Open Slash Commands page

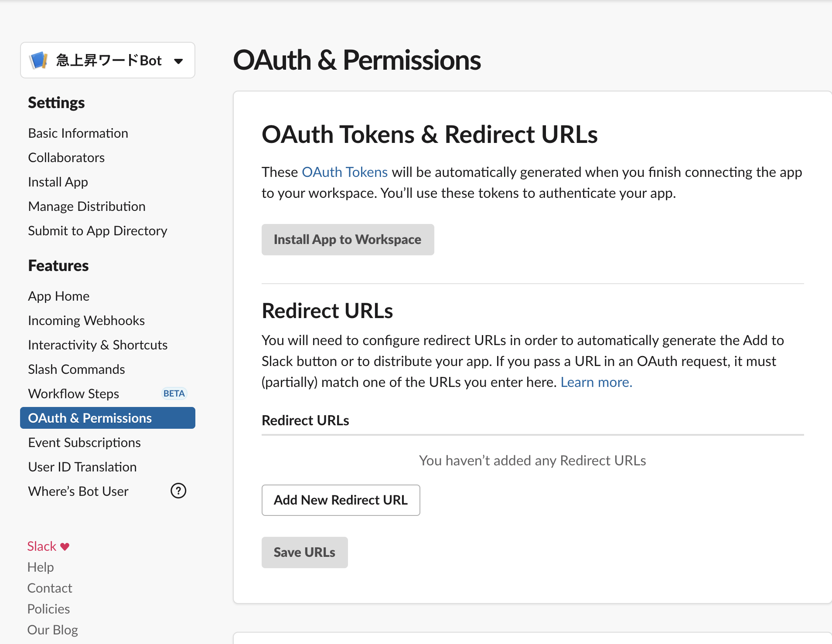[x=76, y=369]
